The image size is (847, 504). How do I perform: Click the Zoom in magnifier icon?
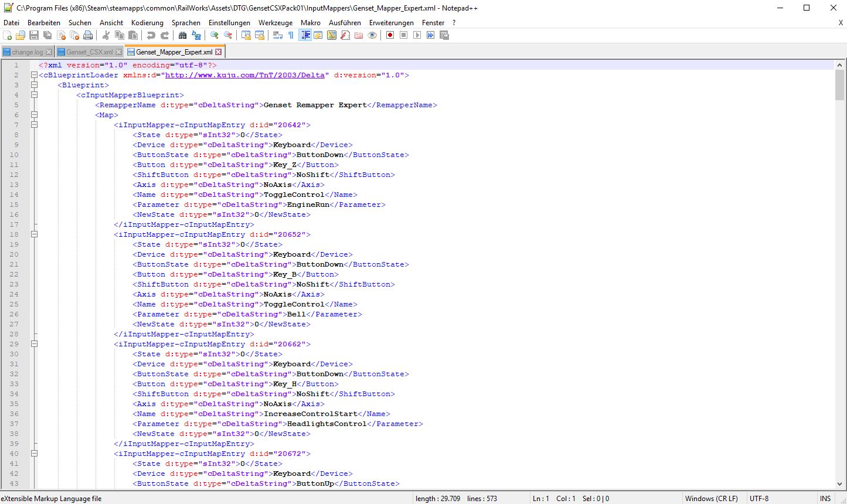[x=215, y=36]
